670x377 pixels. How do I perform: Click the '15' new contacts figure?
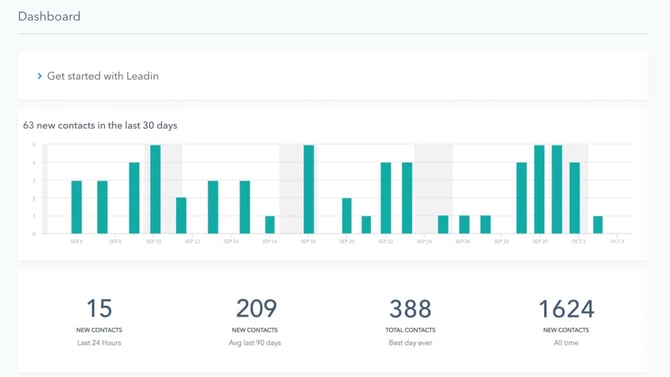(99, 308)
